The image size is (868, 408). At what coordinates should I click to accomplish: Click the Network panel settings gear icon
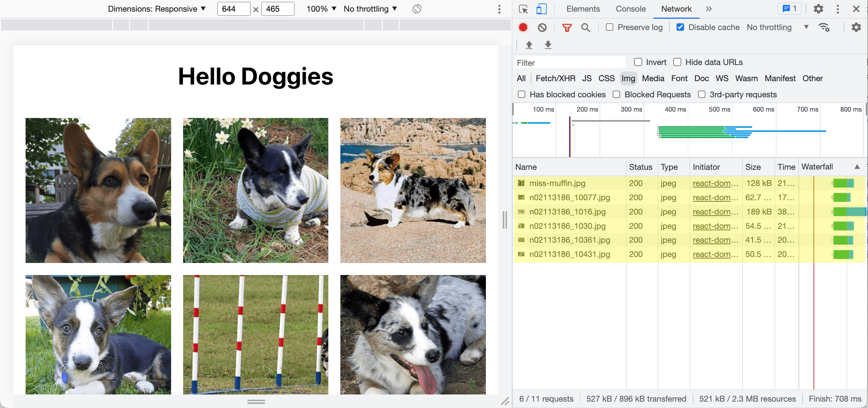coord(856,27)
